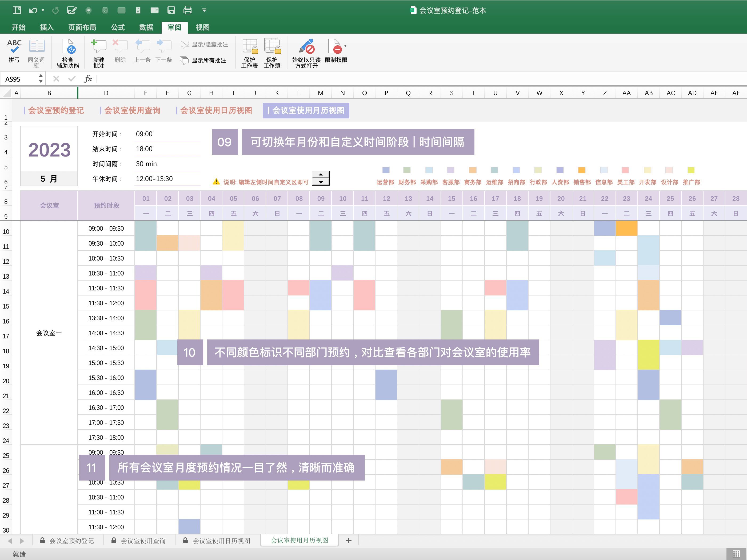Click the spinner down arrow near 说明
Viewport: 747px width, 560px height.
pos(321,182)
